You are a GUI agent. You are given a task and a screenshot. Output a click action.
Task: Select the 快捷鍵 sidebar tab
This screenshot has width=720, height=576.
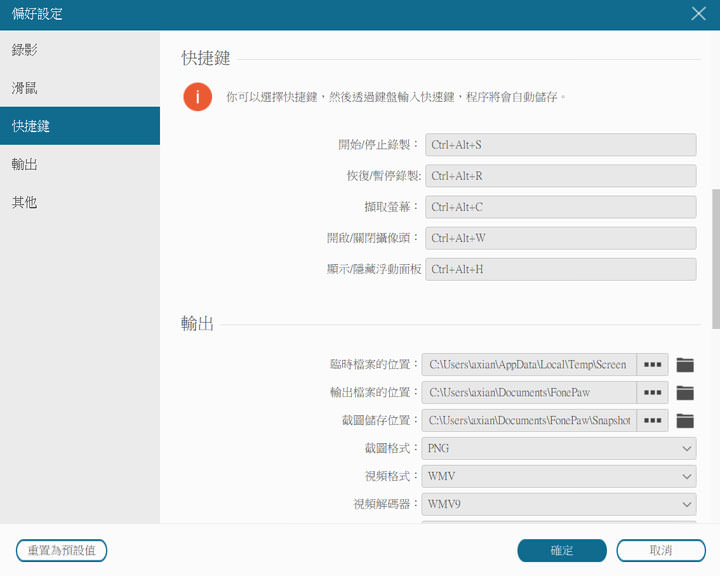tap(80, 126)
